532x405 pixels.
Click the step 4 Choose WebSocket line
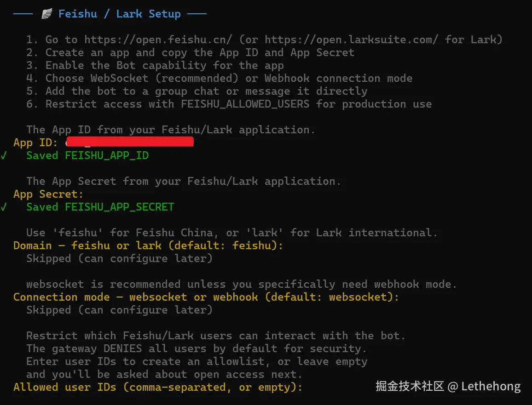[x=219, y=78]
